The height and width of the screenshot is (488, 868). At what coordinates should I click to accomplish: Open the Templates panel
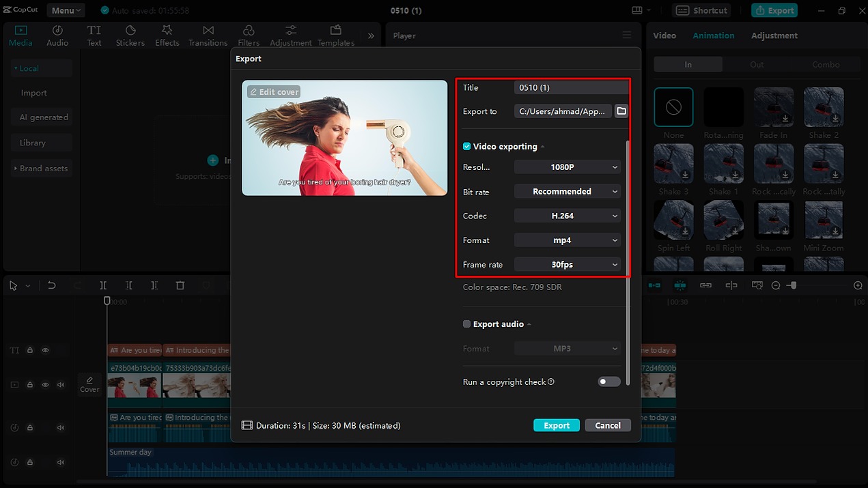point(335,35)
